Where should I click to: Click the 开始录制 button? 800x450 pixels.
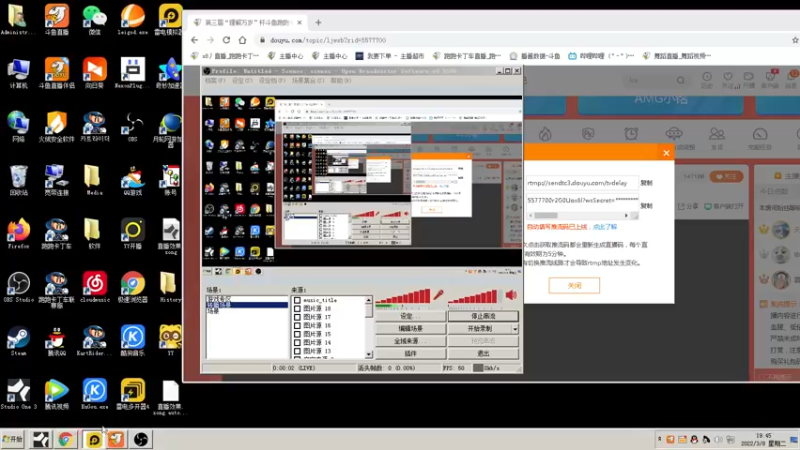click(x=480, y=329)
